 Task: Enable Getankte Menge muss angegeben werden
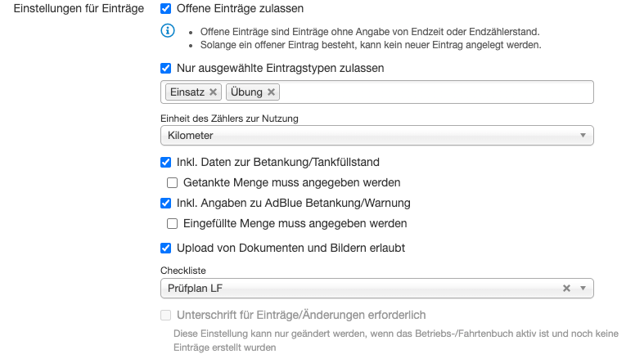tap(173, 182)
